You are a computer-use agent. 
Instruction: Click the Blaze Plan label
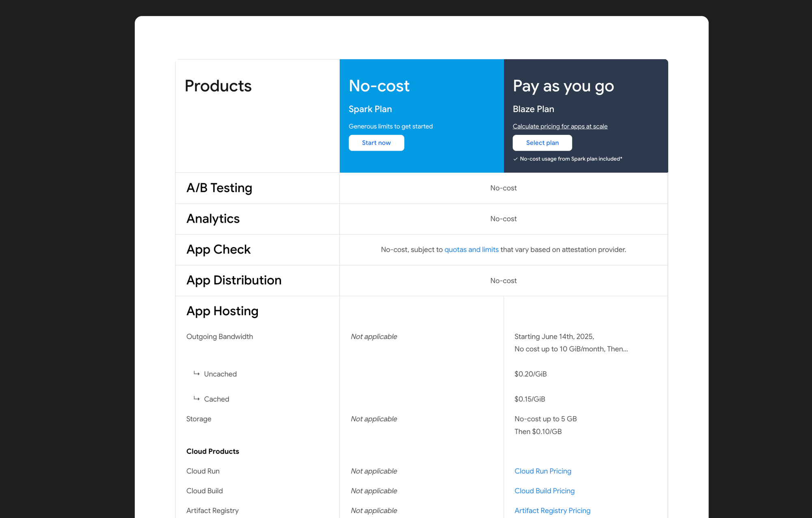(x=533, y=109)
